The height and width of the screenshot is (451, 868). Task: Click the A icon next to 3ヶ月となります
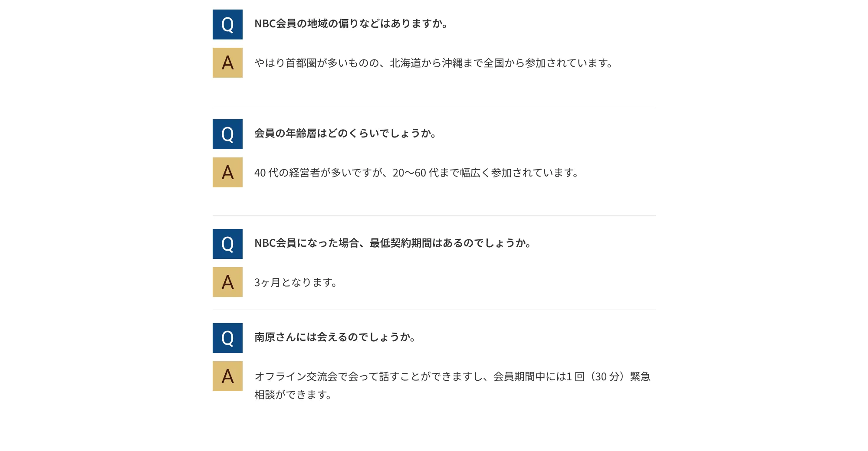click(227, 282)
